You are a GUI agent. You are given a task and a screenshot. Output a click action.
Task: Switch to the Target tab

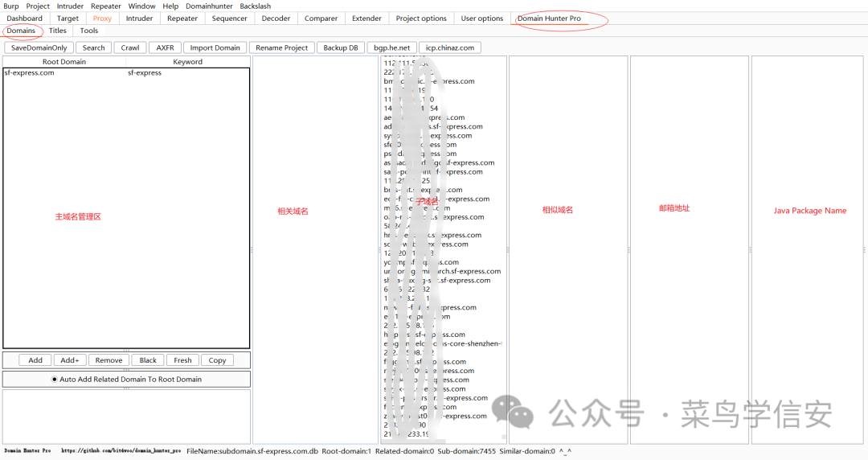tap(68, 18)
